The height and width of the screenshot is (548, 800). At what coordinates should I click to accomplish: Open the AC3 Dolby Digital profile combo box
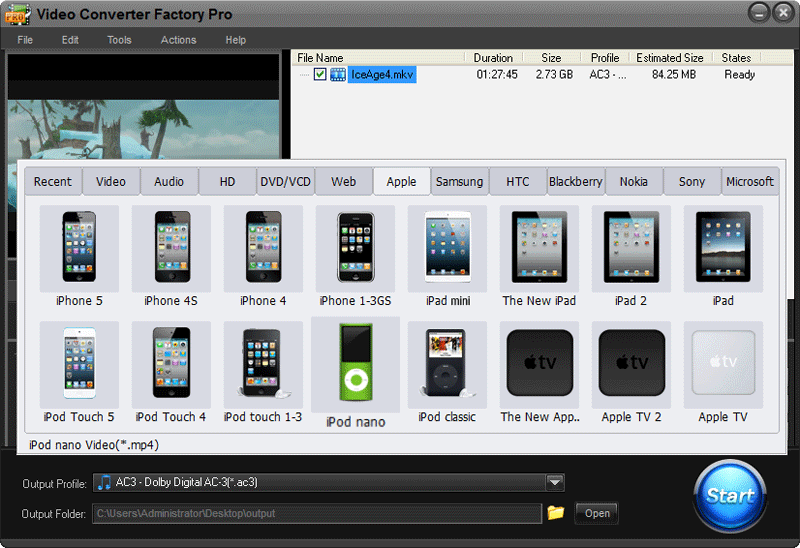329,482
